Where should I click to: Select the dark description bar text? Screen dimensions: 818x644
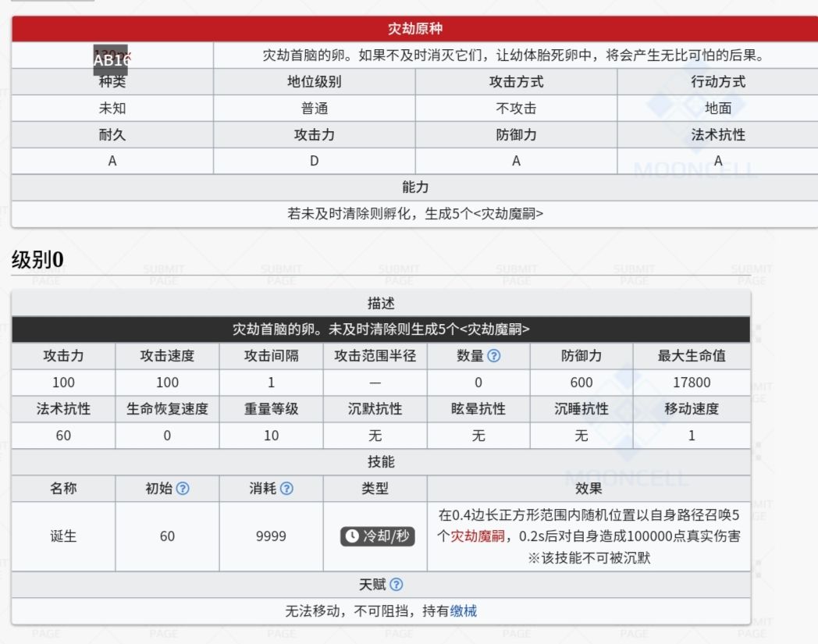coord(381,329)
